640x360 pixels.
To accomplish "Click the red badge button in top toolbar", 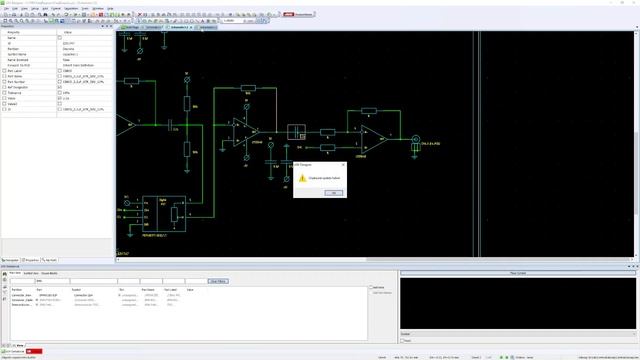I will tap(289, 15).
